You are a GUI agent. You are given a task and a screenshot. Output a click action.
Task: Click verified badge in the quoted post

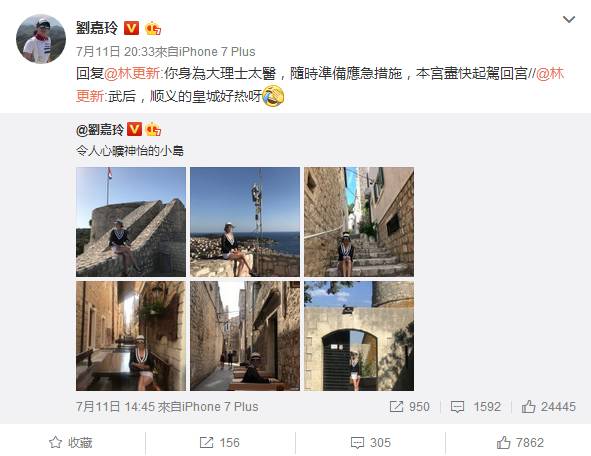point(134,129)
